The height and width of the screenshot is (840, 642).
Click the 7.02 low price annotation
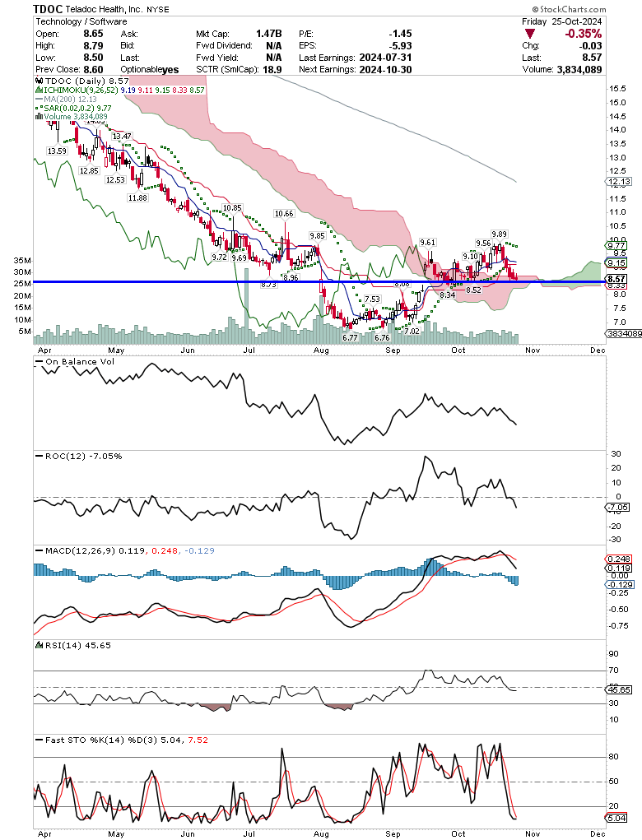tap(412, 331)
